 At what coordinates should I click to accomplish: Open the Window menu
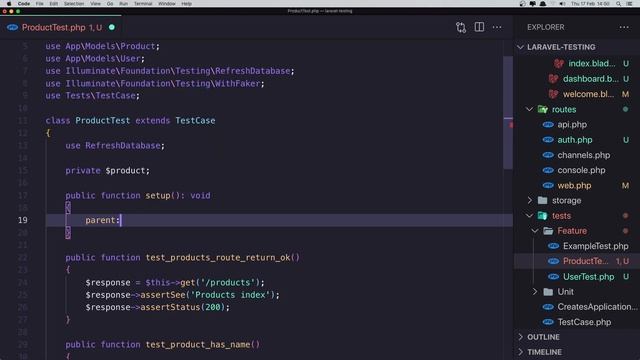(x=167, y=4)
